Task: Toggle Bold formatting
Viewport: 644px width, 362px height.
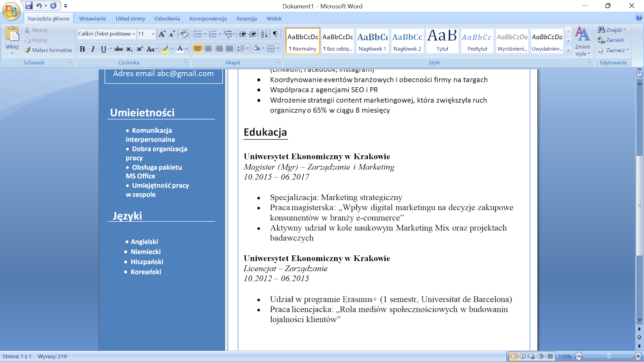Action: [x=83, y=49]
